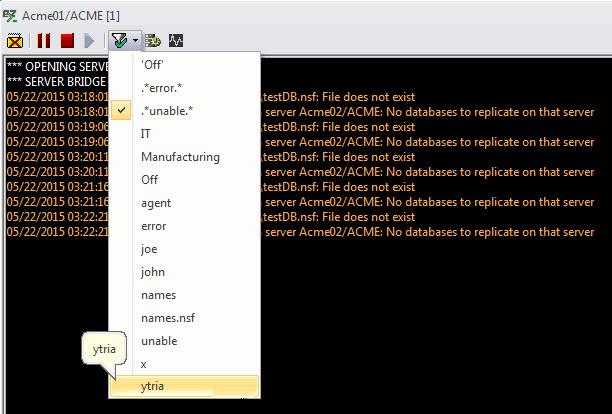Pick the Manufacturing filter
Viewport: 612px width, 414px height.
(180, 157)
